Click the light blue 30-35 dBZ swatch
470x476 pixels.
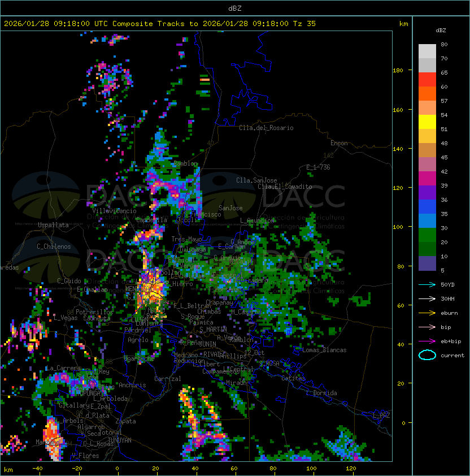(427, 221)
